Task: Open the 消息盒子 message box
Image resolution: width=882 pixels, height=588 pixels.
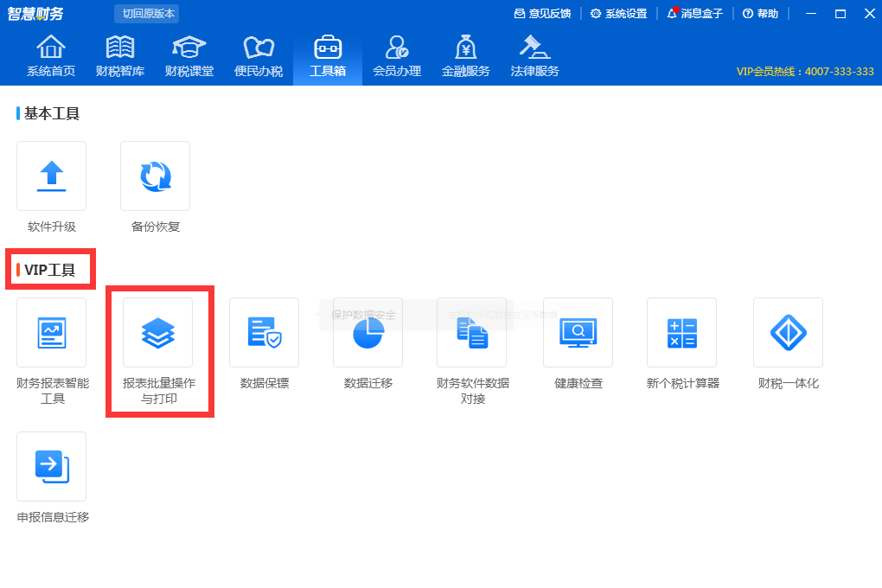Action: pos(694,14)
